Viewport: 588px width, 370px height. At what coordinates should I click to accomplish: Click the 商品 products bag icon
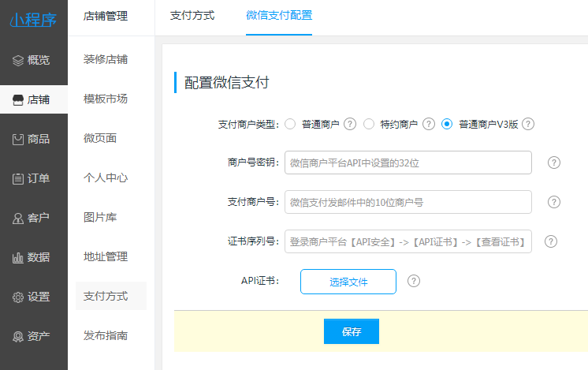(x=17, y=139)
